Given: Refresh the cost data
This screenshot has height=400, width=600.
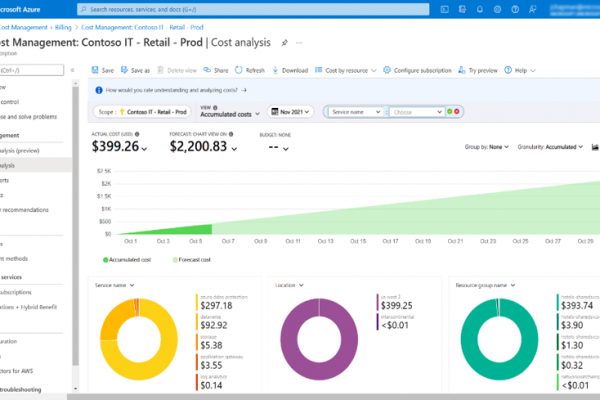Looking at the screenshot, I should point(250,70).
